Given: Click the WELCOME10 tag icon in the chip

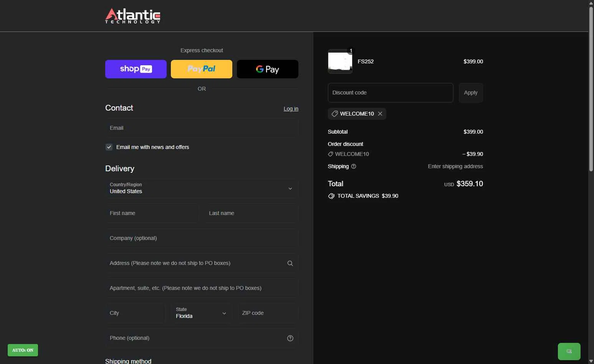Looking at the screenshot, I should 335,114.
